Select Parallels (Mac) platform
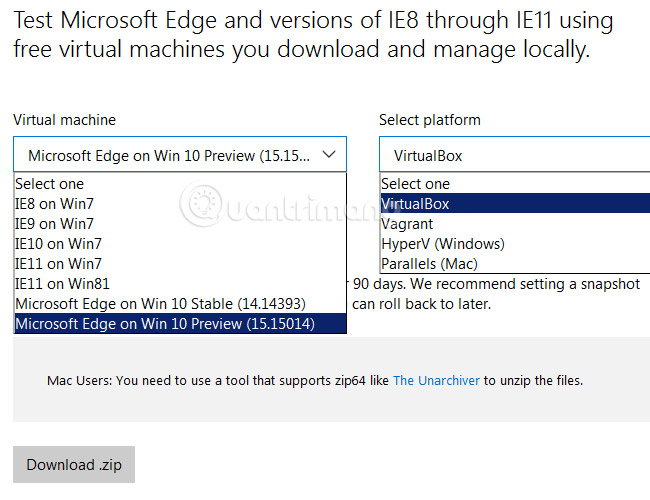This screenshot has width=650, height=500. [x=429, y=264]
